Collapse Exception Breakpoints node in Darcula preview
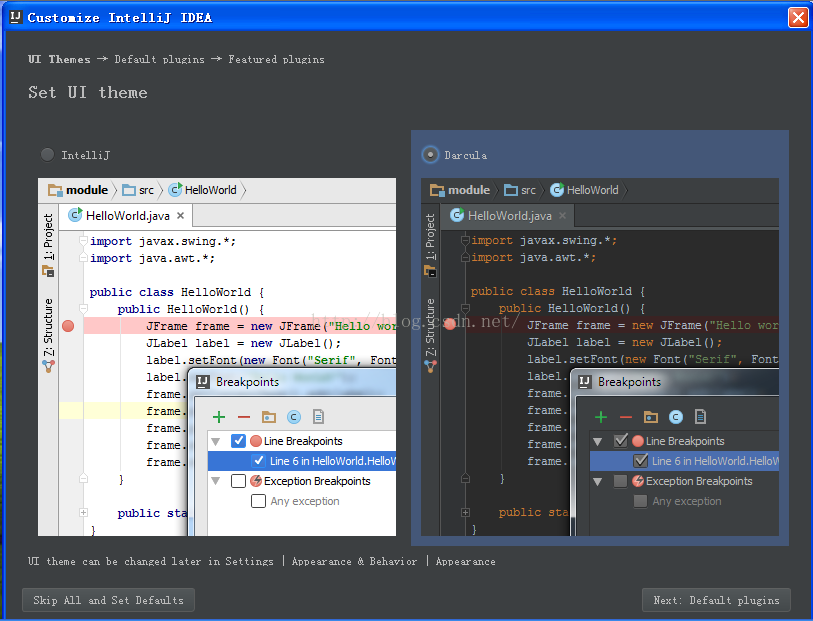The height and width of the screenshot is (621, 813). pos(598,482)
